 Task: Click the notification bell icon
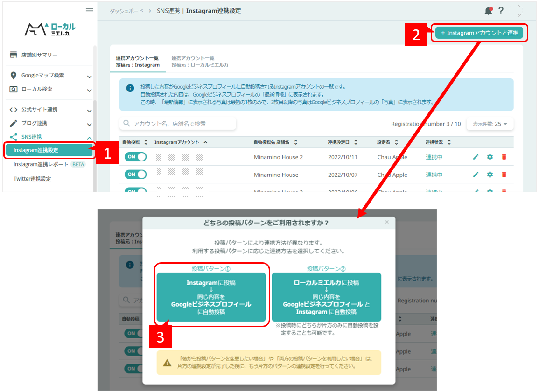click(488, 11)
